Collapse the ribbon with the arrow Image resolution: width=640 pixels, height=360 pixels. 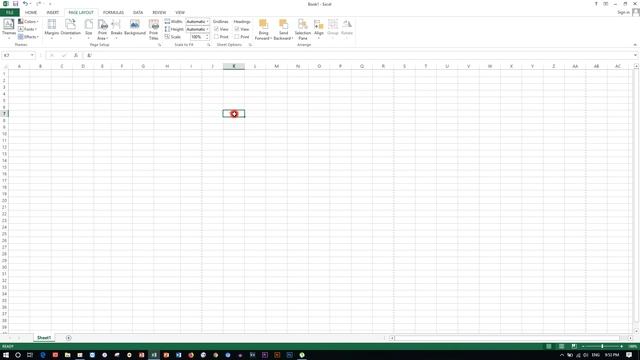635,45
